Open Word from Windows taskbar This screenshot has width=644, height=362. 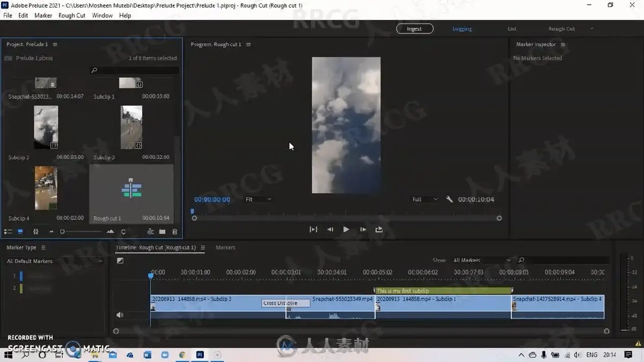tap(148, 355)
